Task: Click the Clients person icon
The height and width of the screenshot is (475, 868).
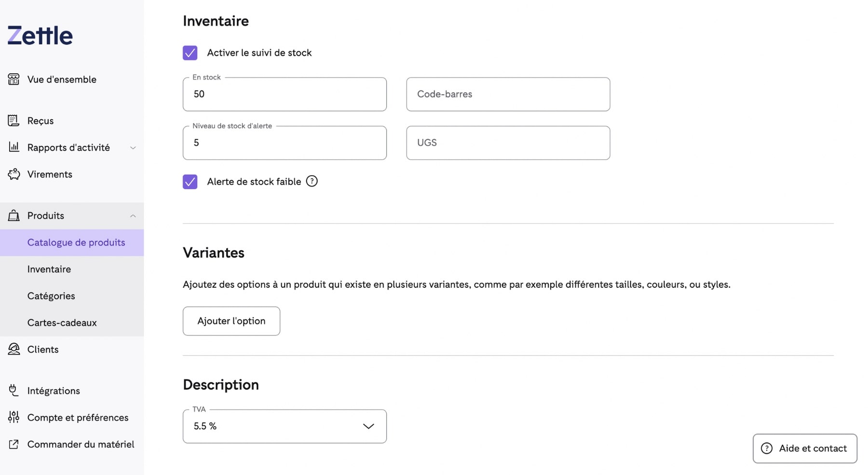Action: [14, 349]
